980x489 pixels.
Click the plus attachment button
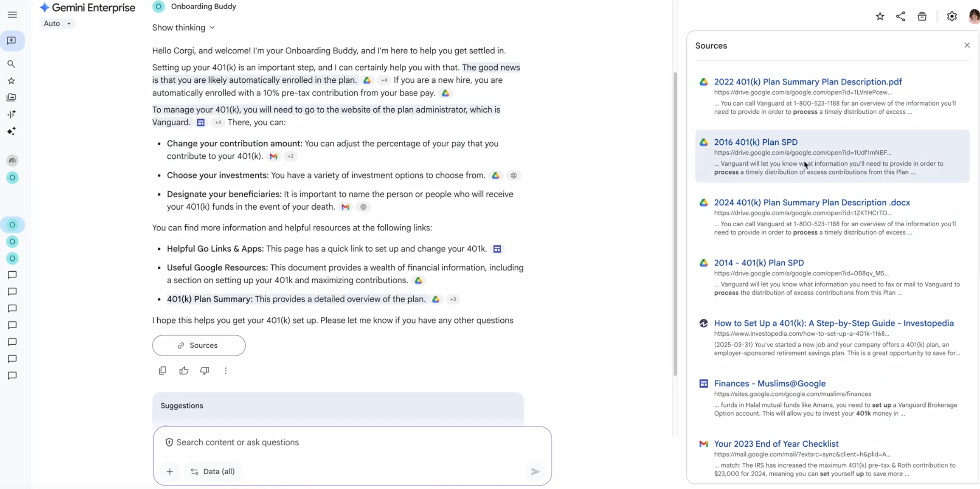(170, 472)
